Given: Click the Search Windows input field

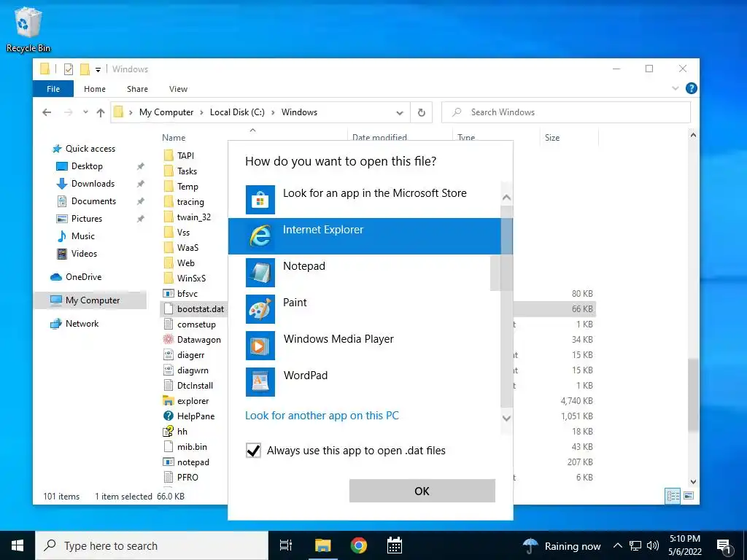Looking at the screenshot, I should 566,112.
